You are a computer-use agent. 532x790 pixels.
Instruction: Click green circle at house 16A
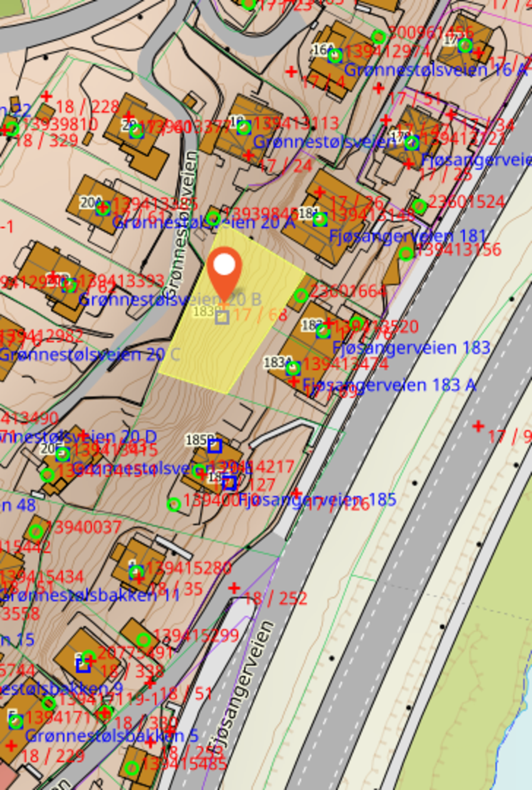[335, 56]
